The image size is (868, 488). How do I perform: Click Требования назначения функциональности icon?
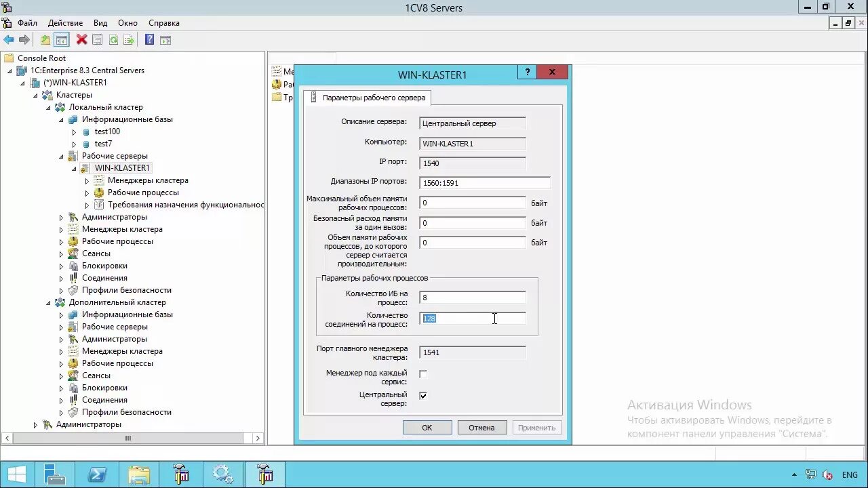(99, 205)
